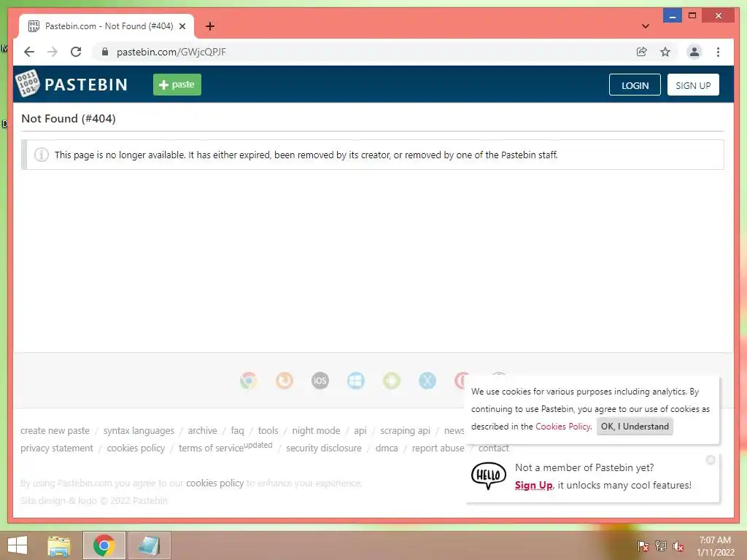The image size is (747, 560).
Task: Reload the current page
Action: pyautogui.click(x=76, y=52)
